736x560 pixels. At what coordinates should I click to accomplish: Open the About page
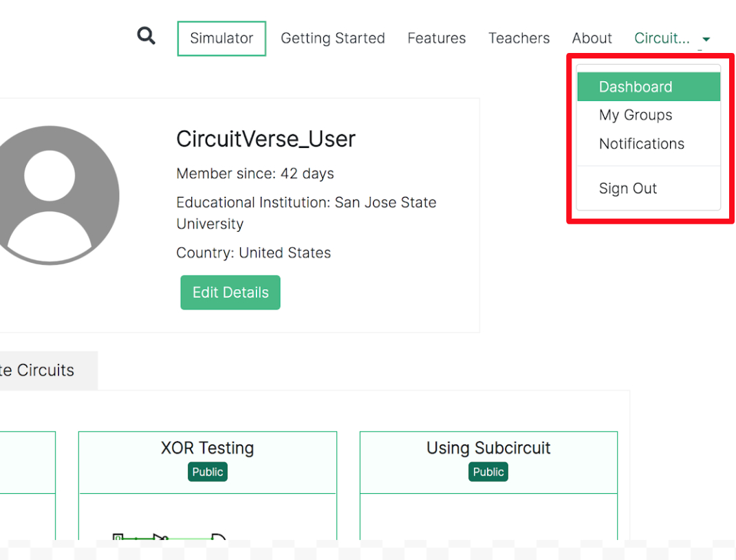coord(592,39)
